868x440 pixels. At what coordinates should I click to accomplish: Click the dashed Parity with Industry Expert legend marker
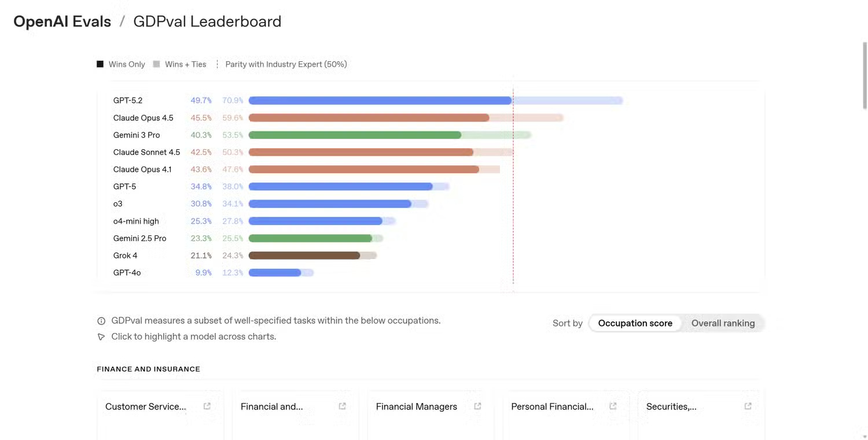click(x=217, y=64)
